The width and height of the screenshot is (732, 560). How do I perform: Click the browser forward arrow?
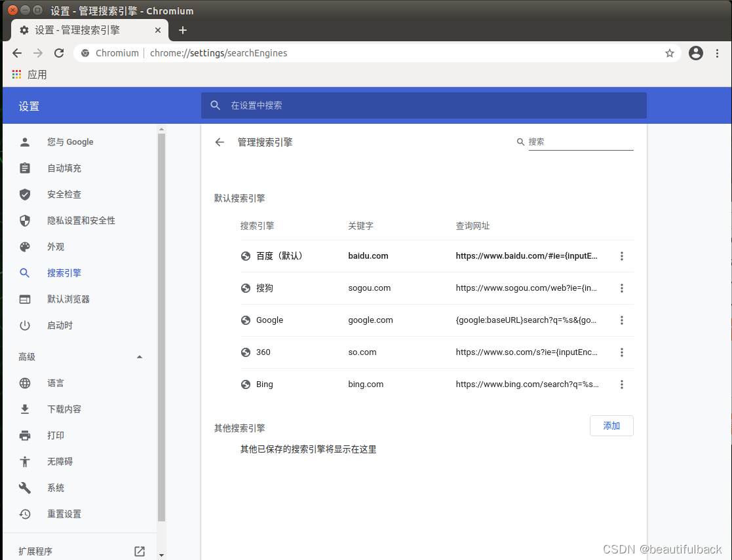pyautogui.click(x=38, y=53)
